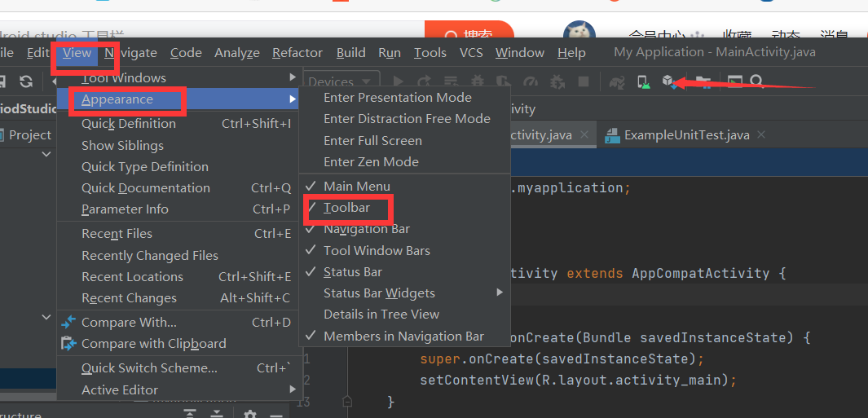
Task: Toggle the Tool Window Bars option
Action: click(x=405, y=250)
